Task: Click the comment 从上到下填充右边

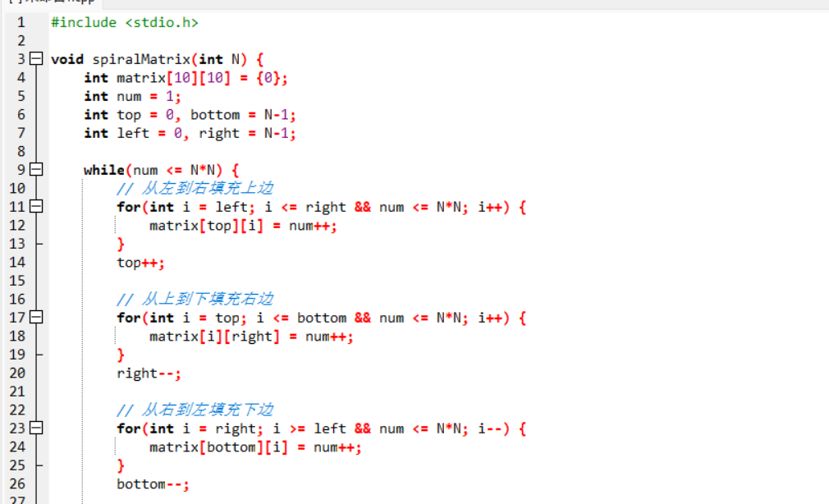Action: 195,300
